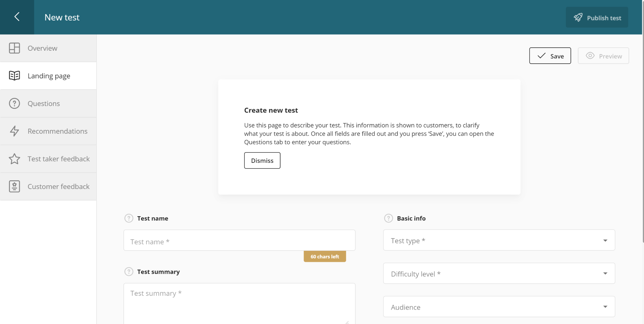Click the back arrow icon in header

click(17, 17)
